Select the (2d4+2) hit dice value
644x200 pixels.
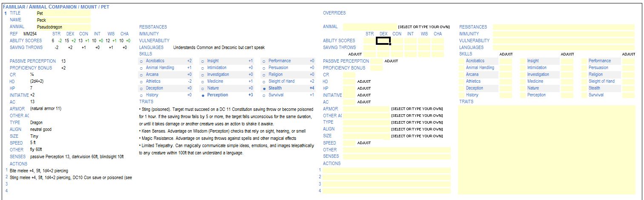(x=37, y=81)
